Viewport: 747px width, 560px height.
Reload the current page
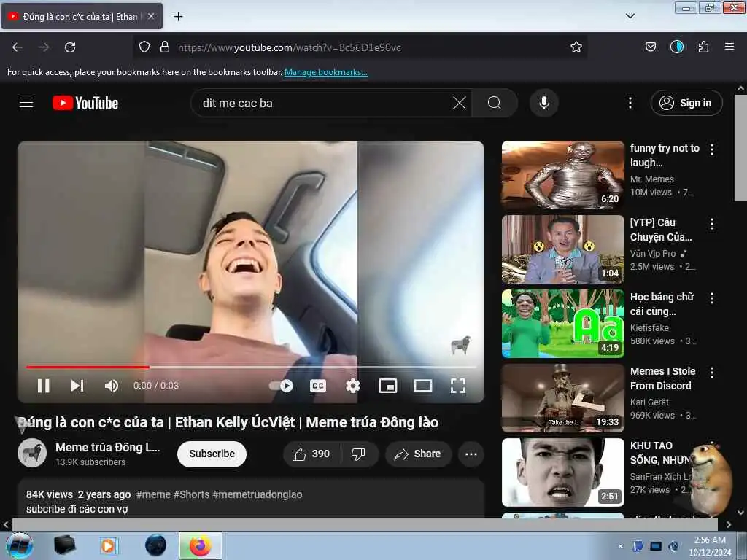70,47
